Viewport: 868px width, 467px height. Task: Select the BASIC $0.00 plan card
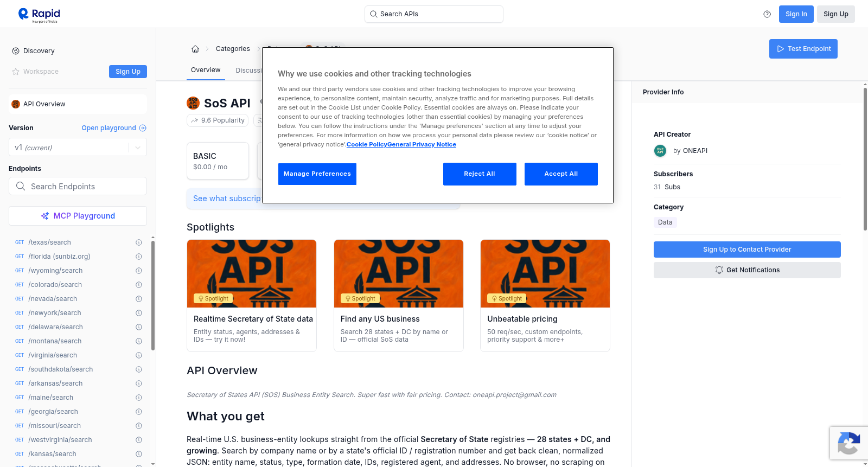coord(218,161)
